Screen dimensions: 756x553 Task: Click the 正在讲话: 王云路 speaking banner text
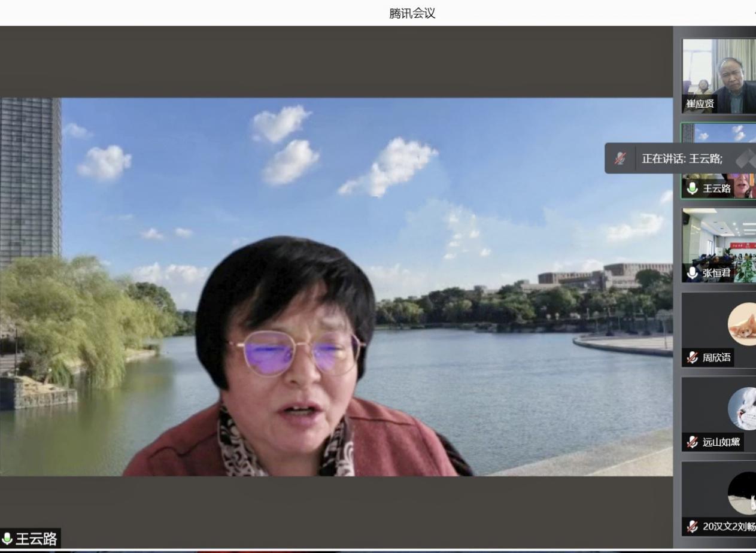pyautogui.click(x=682, y=159)
